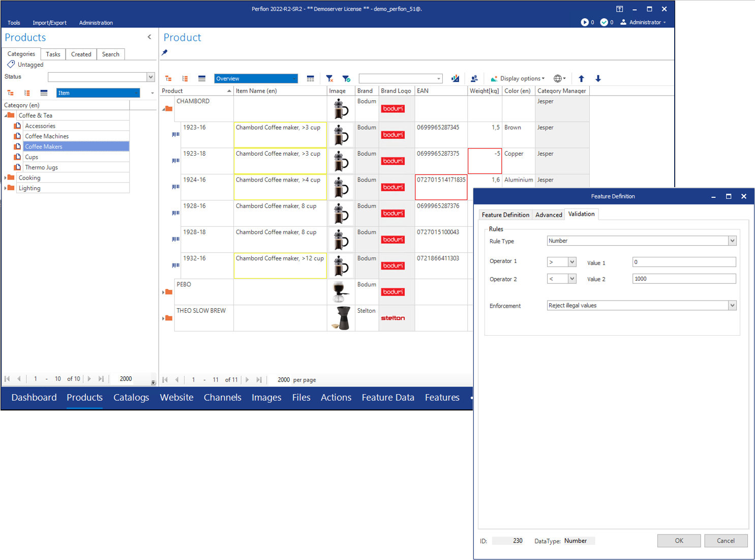The width and height of the screenshot is (755, 560).
Task: Open the Status dropdown in Products panel
Action: pyautogui.click(x=150, y=77)
